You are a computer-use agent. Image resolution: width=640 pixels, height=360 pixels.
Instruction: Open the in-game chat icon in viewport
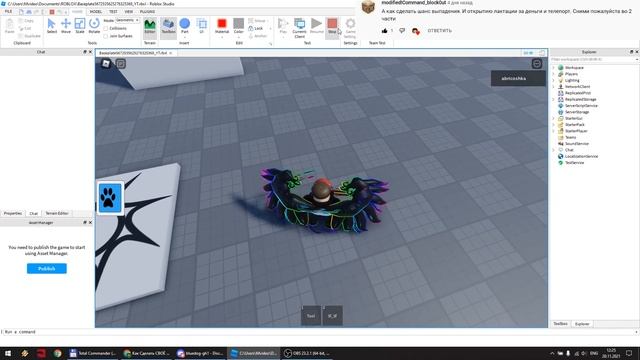click(x=120, y=63)
